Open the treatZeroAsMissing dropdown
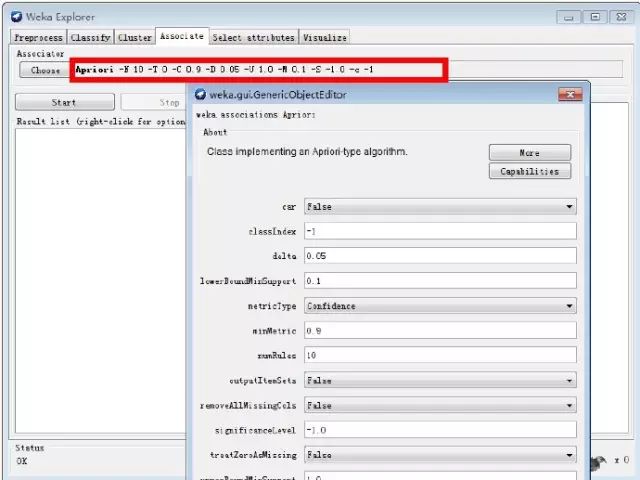The image size is (640, 480). click(x=440, y=455)
